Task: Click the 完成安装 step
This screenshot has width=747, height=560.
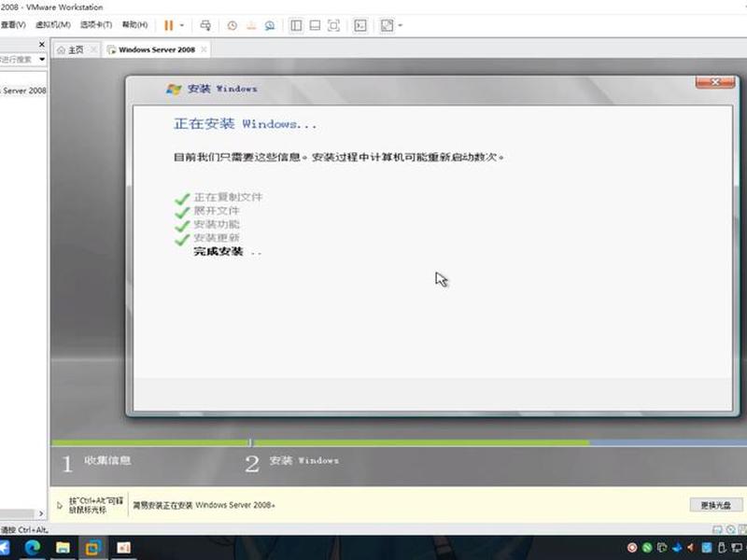Action: (x=218, y=251)
